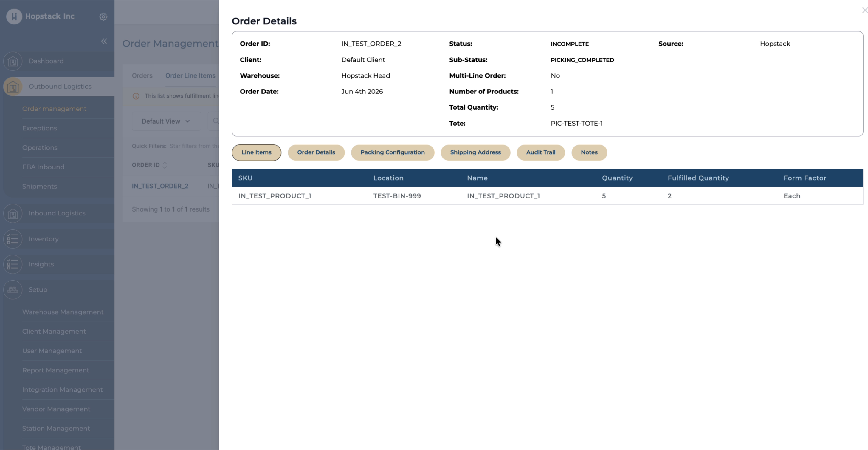Open Client Management

pos(54,331)
